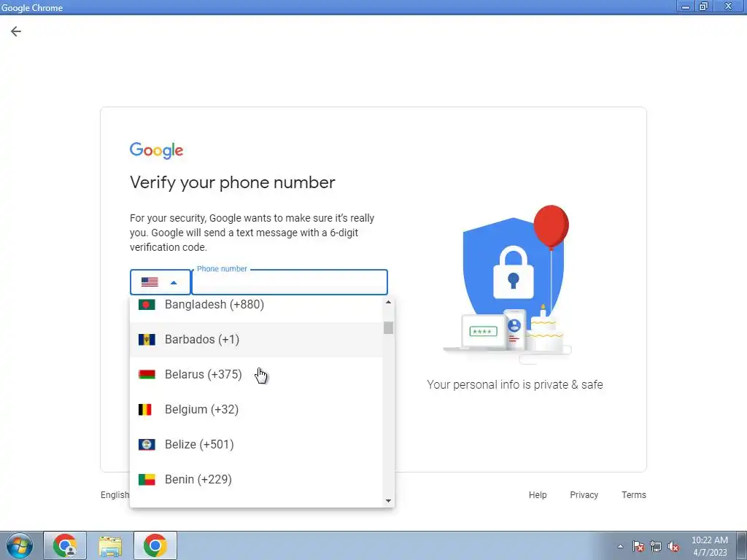Switch to the active Chrome taskbar window
Image resolution: width=747 pixels, height=560 pixels.
tap(155, 545)
